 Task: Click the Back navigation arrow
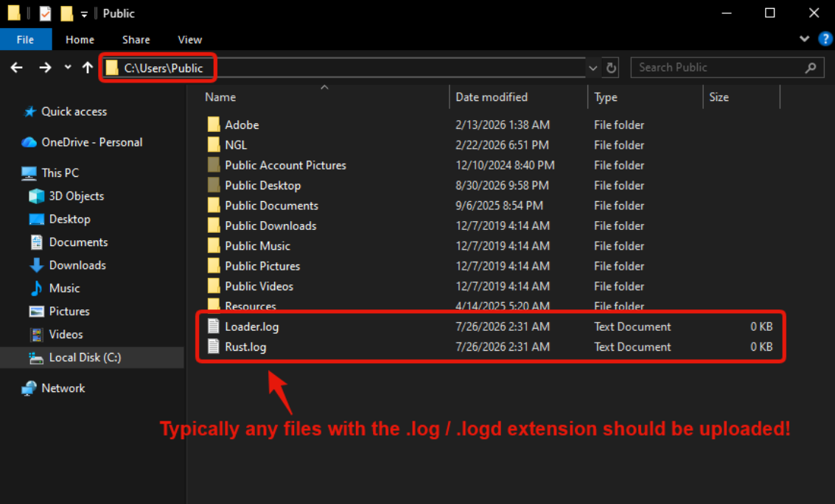(x=17, y=68)
